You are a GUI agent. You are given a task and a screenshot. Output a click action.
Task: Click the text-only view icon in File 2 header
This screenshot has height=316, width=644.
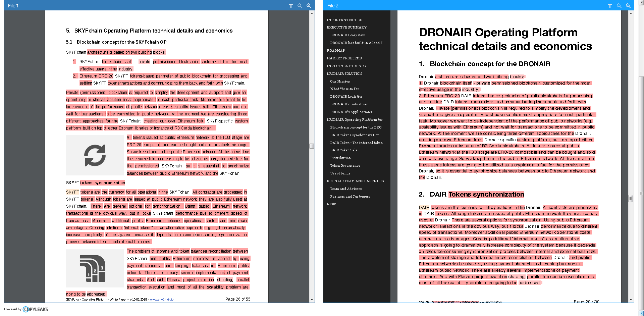click(610, 6)
